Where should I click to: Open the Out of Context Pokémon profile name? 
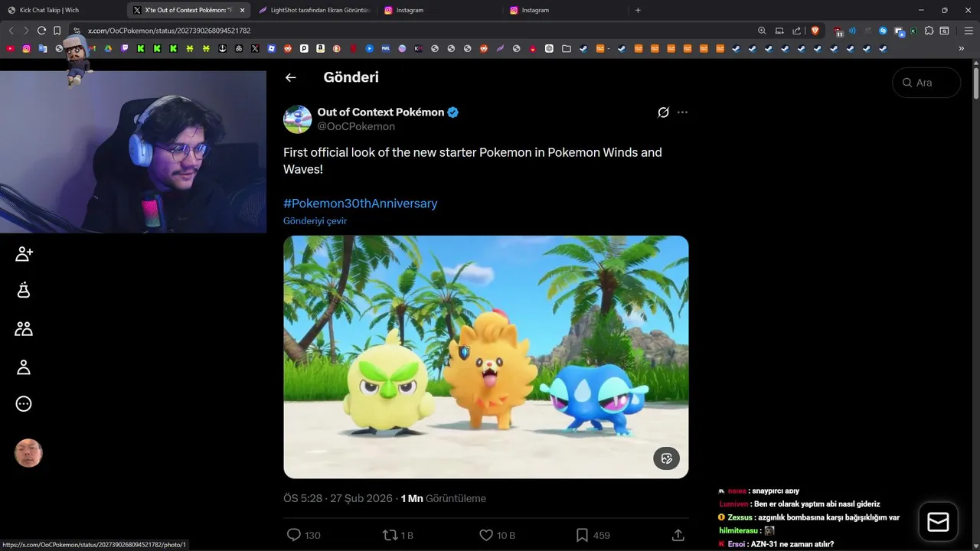coord(381,112)
